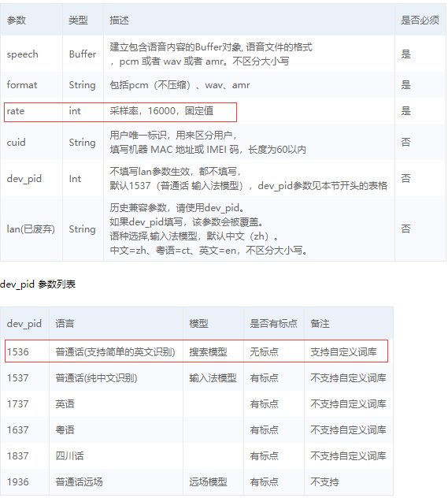Viewport: 448px width, 498px height.
Task: Click the '是否有标点' column header
Action: (x=273, y=324)
